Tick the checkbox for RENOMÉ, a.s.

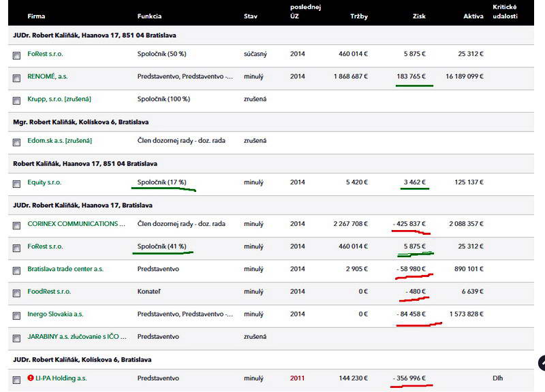click(x=16, y=78)
